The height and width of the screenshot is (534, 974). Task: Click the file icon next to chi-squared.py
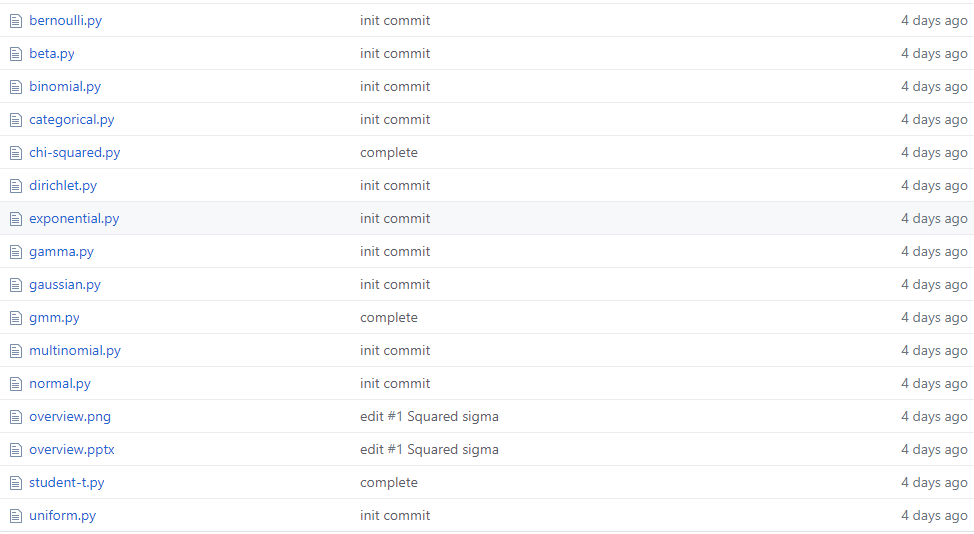pyautogui.click(x=16, y=153)
